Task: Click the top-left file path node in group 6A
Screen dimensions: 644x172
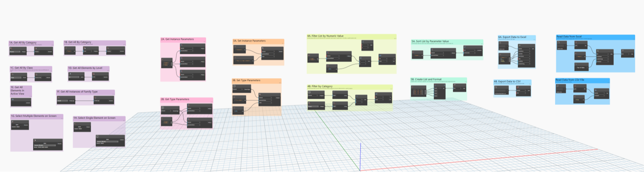Action: [x=503, y=46]
